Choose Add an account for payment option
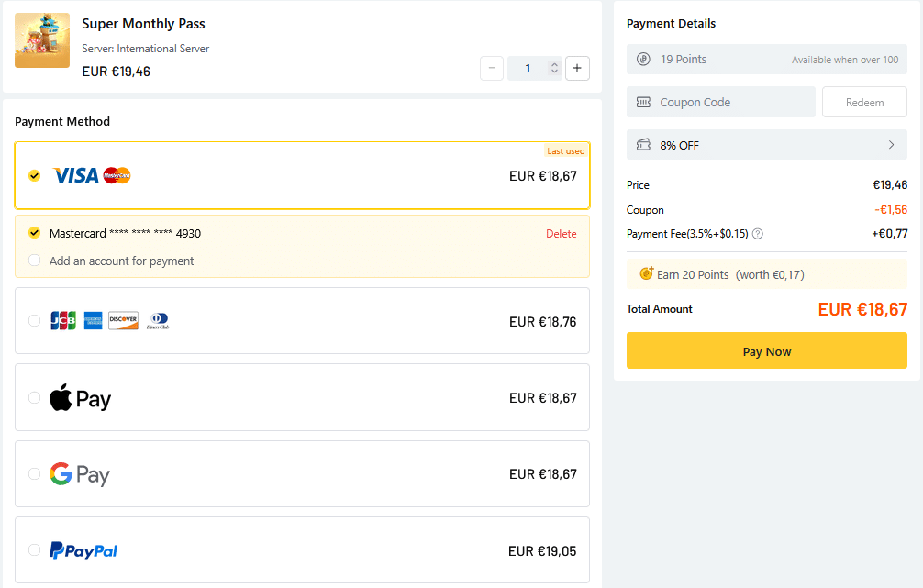 (35, 261)
